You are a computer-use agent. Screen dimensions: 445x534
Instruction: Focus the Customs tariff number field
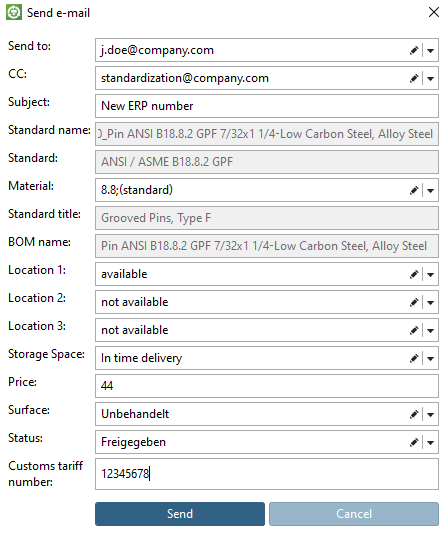(267, 474)
